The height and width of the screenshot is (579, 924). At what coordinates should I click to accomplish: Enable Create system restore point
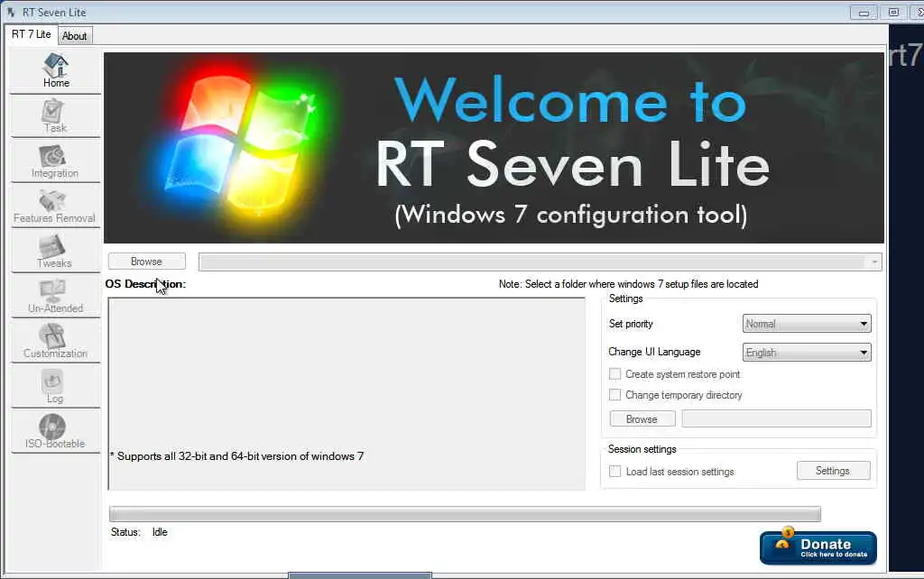tap(615, 374)
